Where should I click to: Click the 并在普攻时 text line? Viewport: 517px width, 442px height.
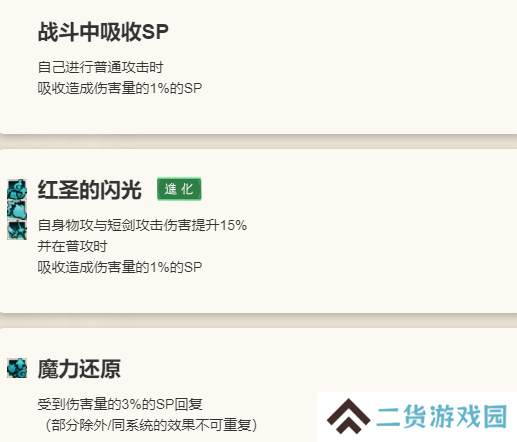coord(72,246)
